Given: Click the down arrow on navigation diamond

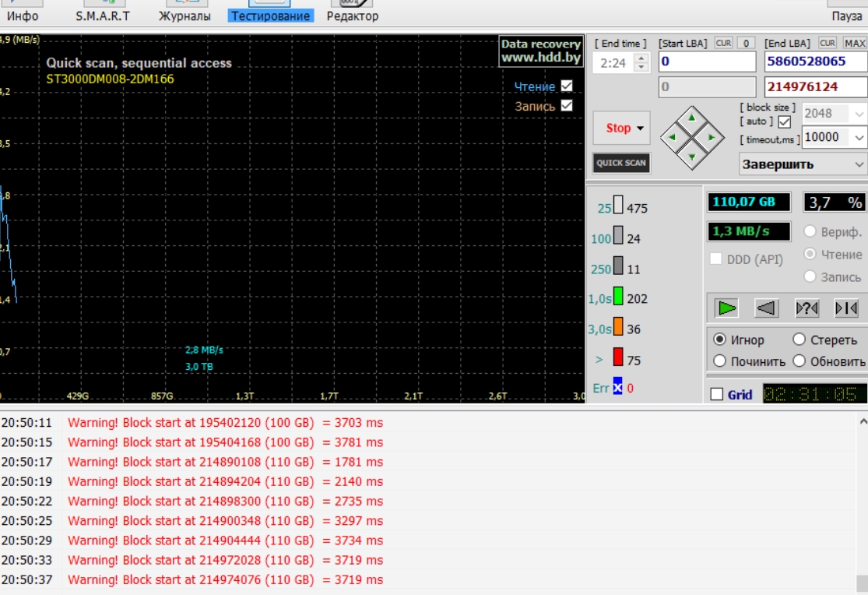Looking at the screenshot, I should pyautogui.click(x=692, y=157).
